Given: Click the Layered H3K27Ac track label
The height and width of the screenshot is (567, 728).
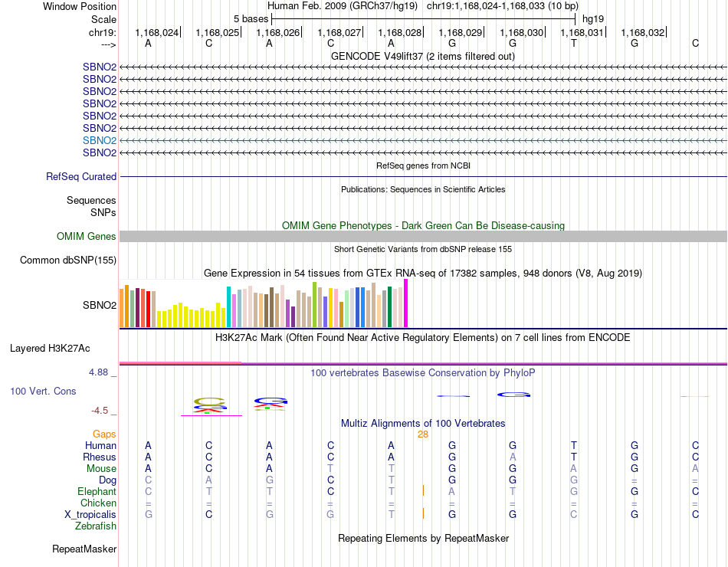Looking at the screenshot, I should 50,349.
